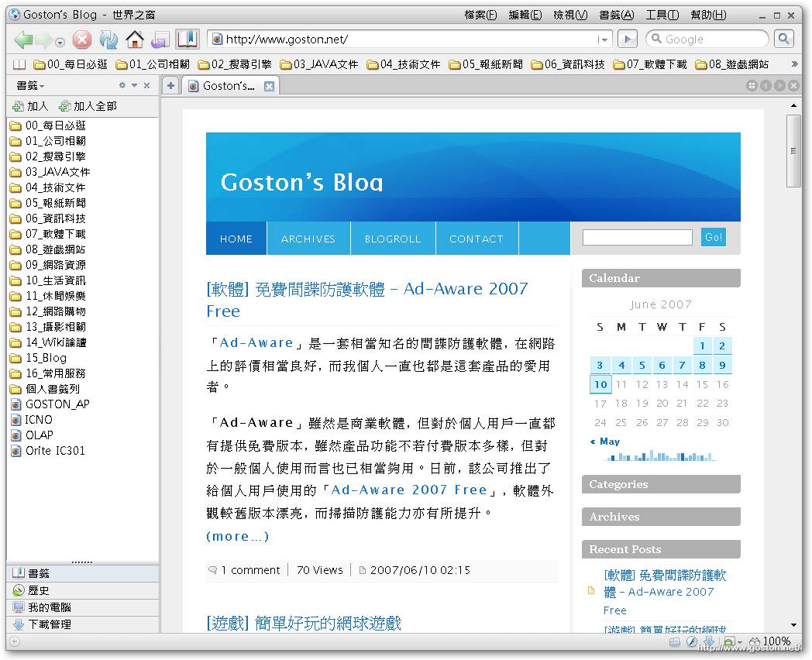Select day 10 in the June 2007 calendar

click(600, 384)
